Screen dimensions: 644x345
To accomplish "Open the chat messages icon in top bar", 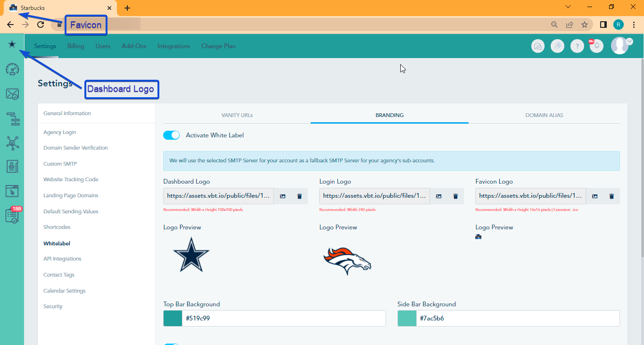I will (538, 46).
